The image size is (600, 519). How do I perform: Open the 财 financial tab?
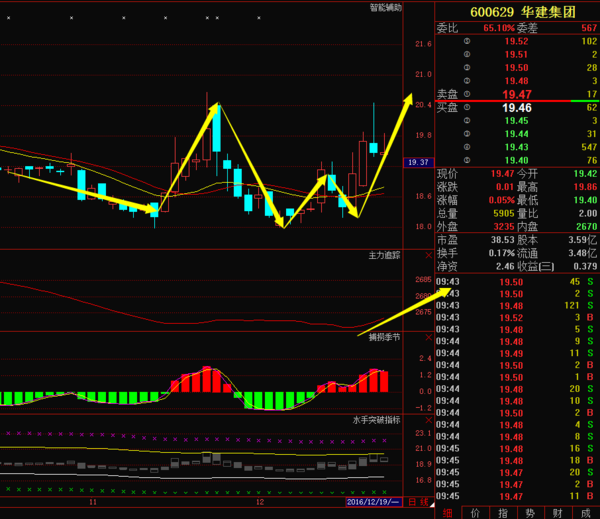coord(558,513)
